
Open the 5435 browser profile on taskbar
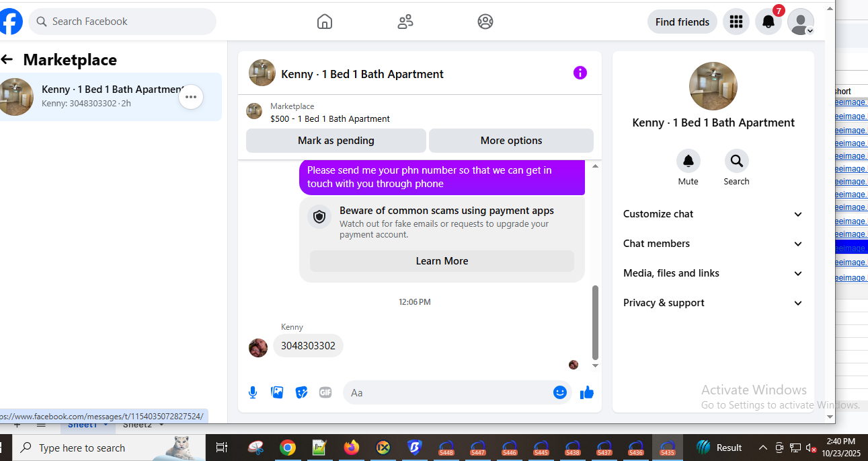668,448
